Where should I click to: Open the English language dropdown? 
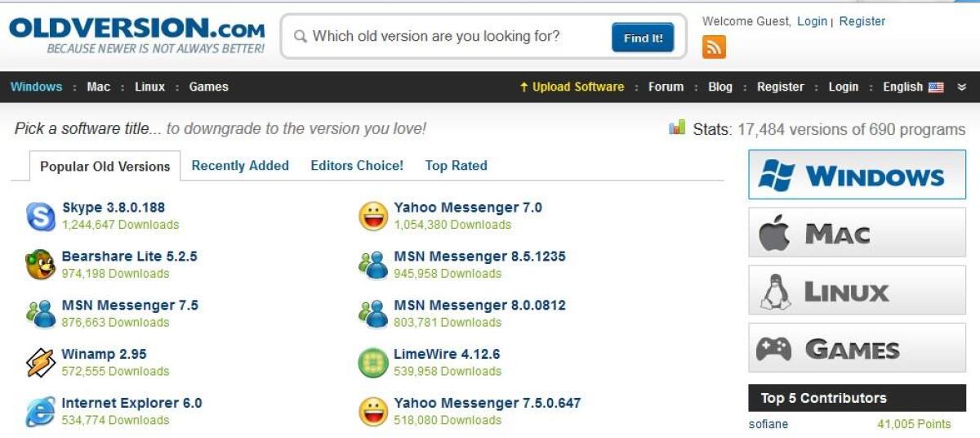click(913, 87)
